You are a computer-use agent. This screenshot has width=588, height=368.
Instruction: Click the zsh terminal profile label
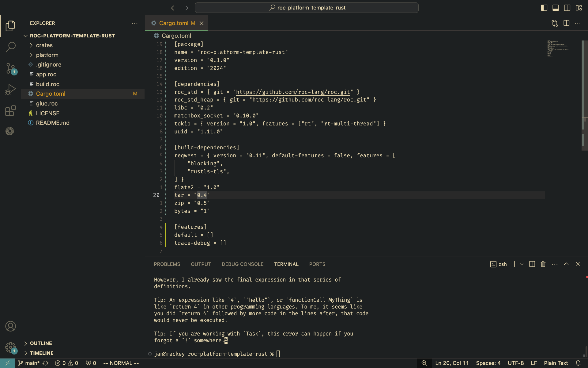coord(499,264)
